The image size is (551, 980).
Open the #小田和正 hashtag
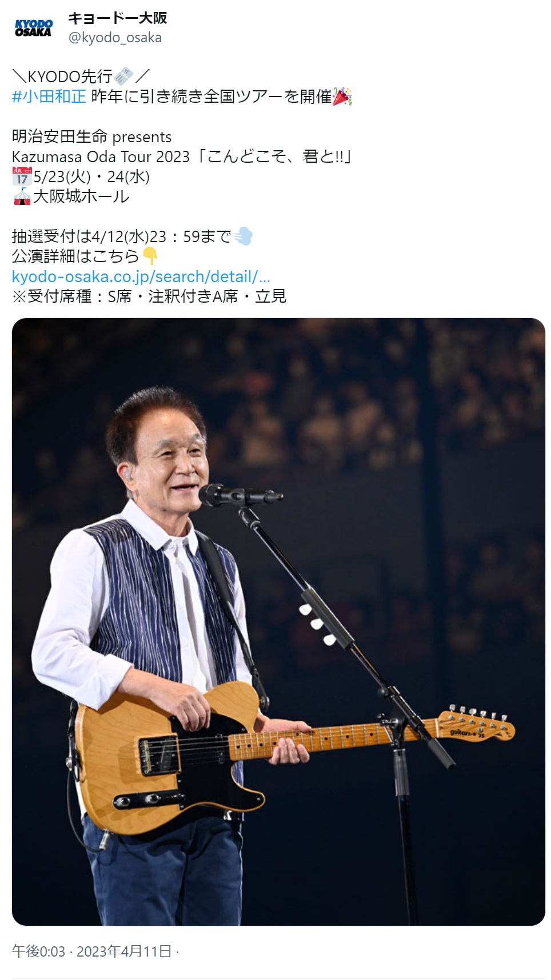click(49, 97)
